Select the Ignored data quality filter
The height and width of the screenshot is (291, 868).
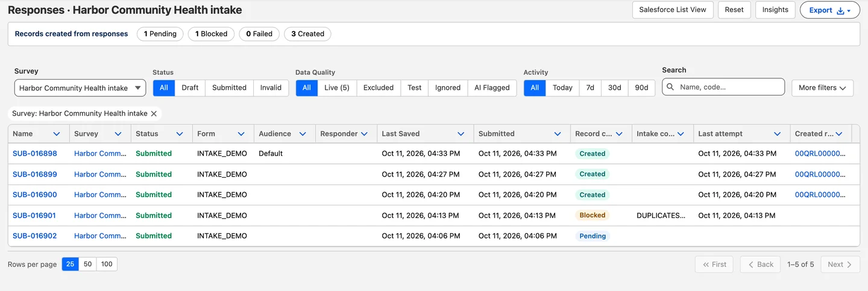pos(448,87)
